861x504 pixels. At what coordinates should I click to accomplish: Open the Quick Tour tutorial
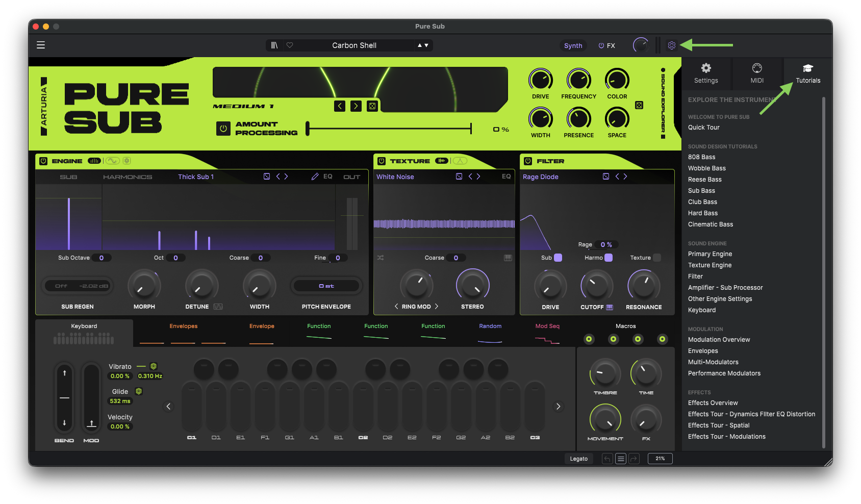(704, 128)
